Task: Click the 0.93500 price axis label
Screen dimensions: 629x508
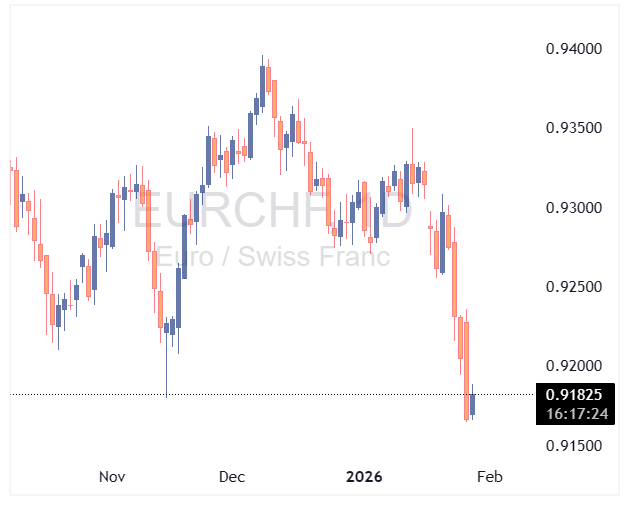Action: 573,128
